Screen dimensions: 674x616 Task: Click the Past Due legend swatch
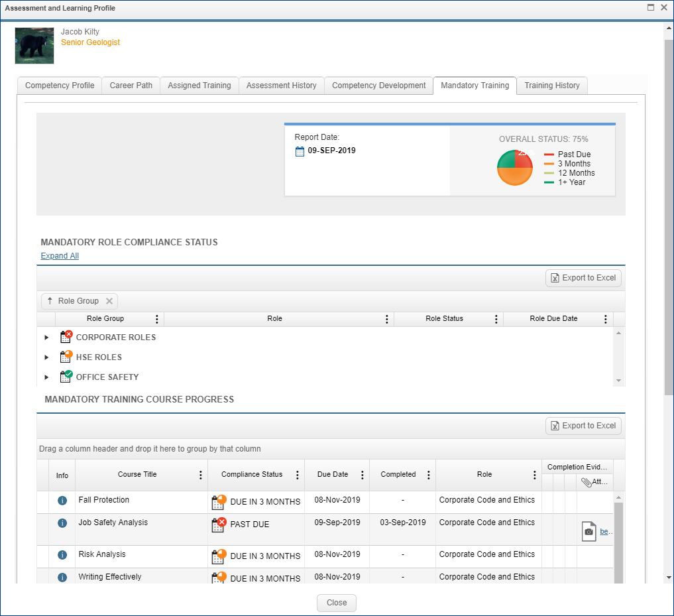point(549,154)
